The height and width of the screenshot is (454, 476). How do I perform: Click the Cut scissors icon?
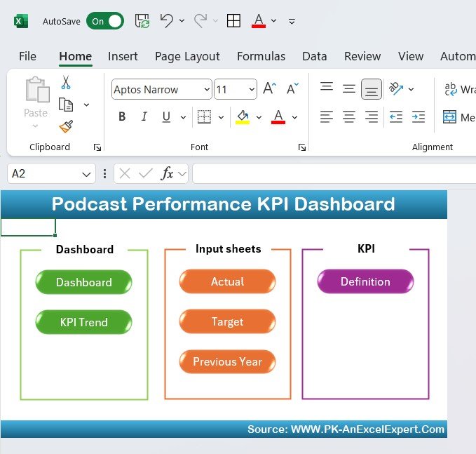tap(66, 82)
